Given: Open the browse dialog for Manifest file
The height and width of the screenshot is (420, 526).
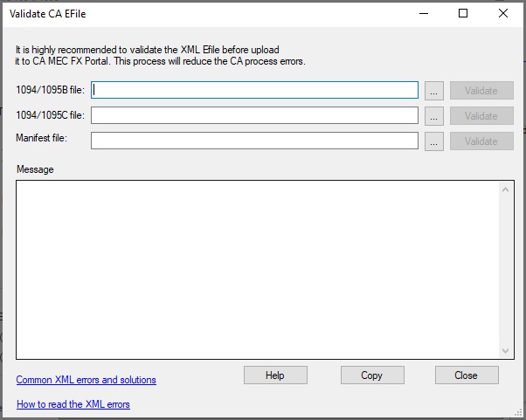Looking at the screenshot, I should tap(435, 141).
